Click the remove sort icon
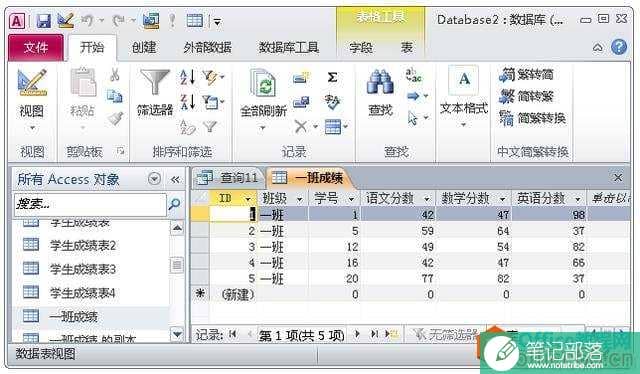640x374 pixels. coord(187,127)
